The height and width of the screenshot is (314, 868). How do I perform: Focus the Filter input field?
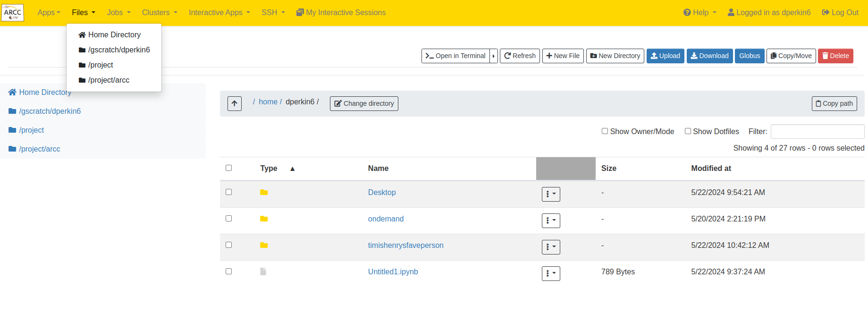817,132
